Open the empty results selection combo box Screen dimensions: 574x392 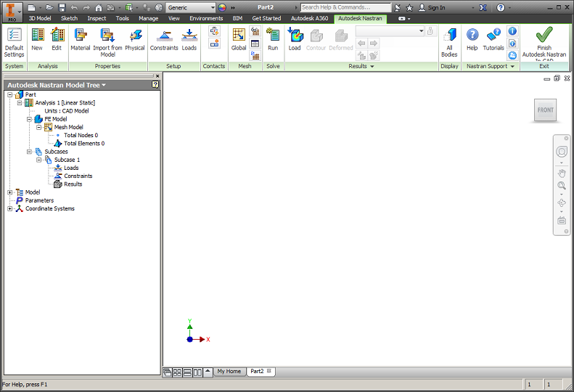(x=390, y=31)
